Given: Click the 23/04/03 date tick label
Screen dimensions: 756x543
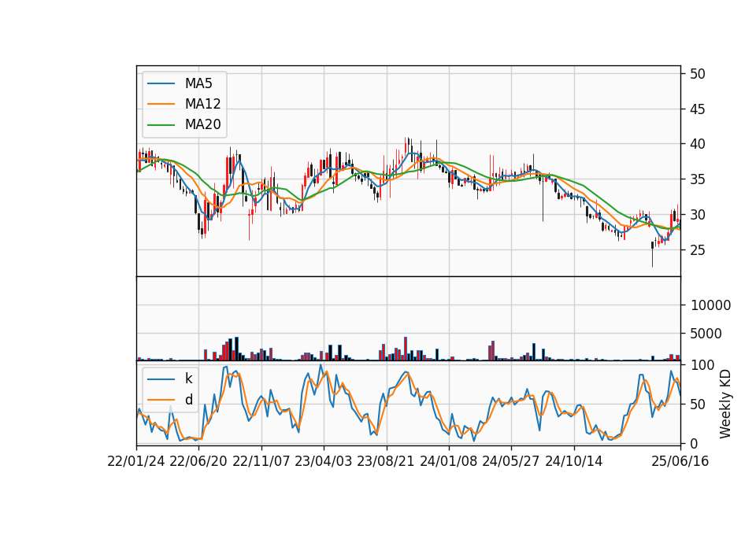Looking at the screenshot, I should (323, 461).
